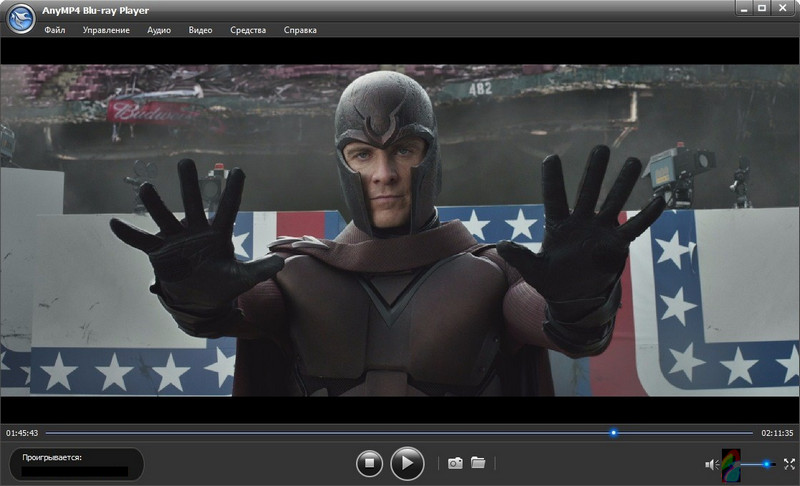Click the video frame to pause
This screenshot has height=486, width=800.
[400, 230]
